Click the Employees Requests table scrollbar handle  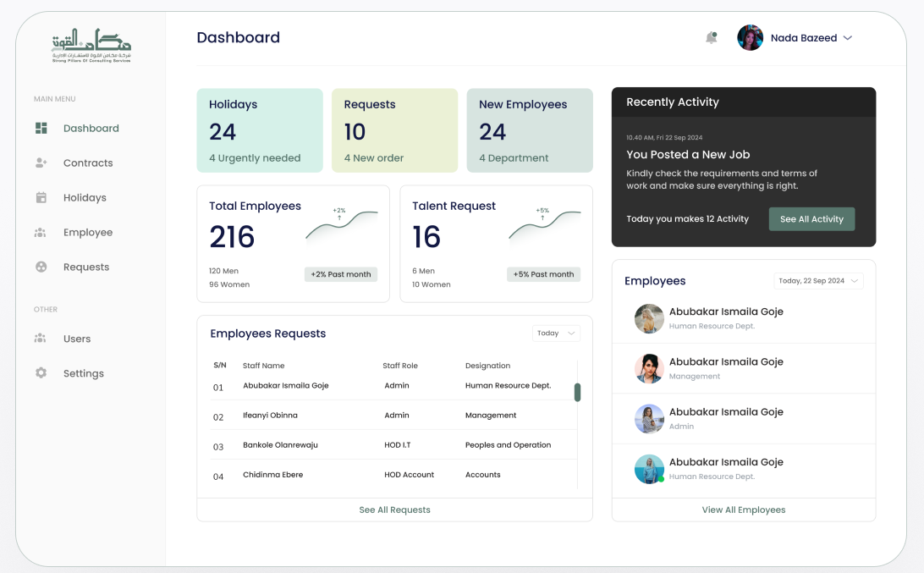578,392
